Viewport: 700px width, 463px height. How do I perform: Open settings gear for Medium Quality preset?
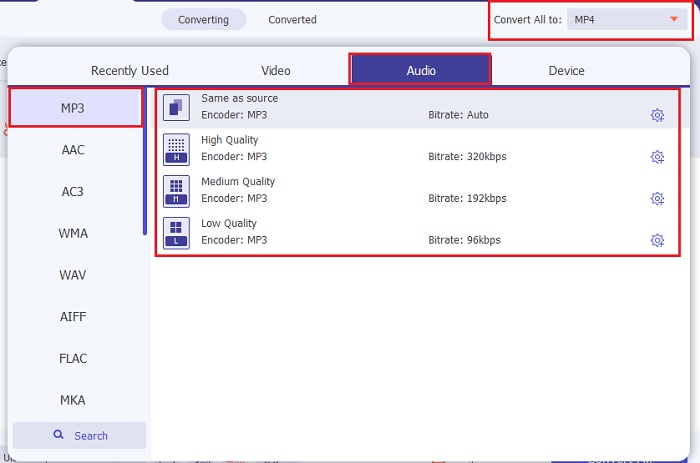(657, 198)
